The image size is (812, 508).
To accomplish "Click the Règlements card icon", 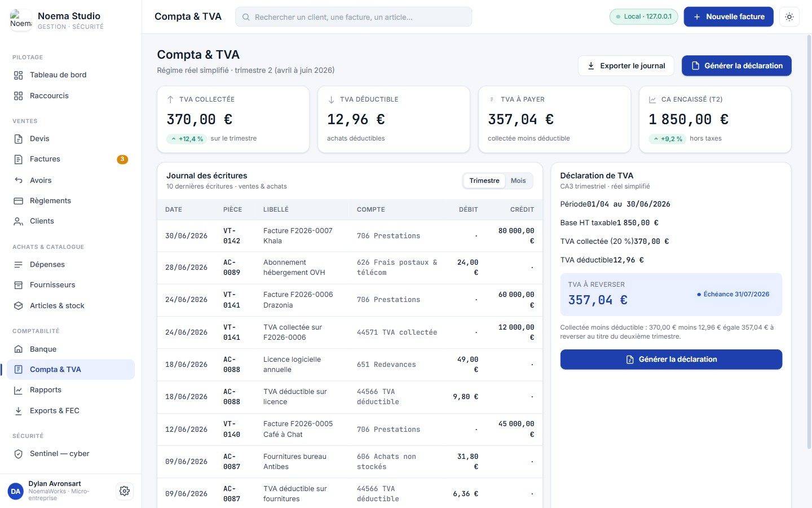I will tap(19, 201).
